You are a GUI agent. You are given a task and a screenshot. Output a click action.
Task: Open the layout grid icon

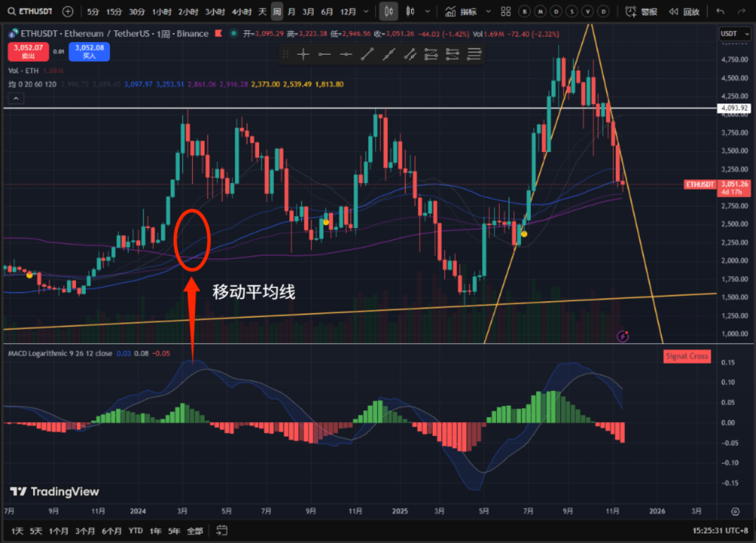tap(505, 12)
